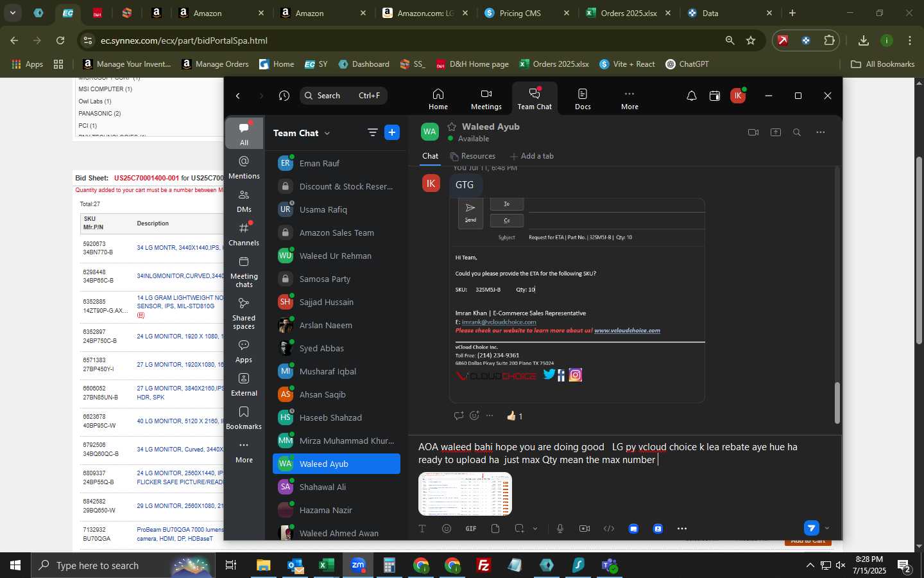Open Amazon Sales Team channel
This screenshot has width=924, height=578.
click(x=336, y=232)
